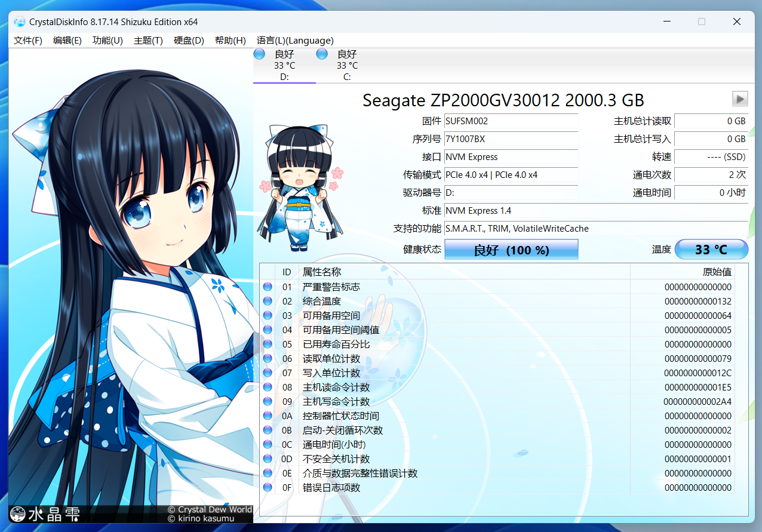
Task: Click the 标准 field NVM Express 1.4
Action: 596,211
